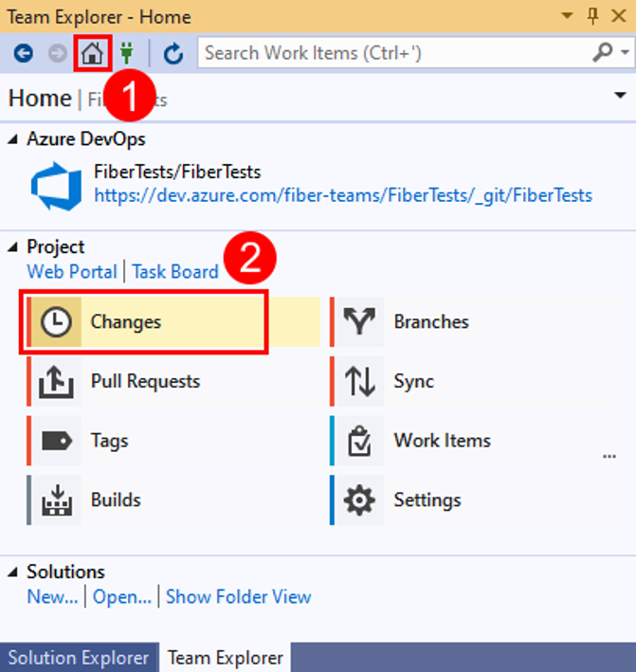Toggle the auto-hide pin icon
This screenshot has height=672, width=636.
click(592, 16)
